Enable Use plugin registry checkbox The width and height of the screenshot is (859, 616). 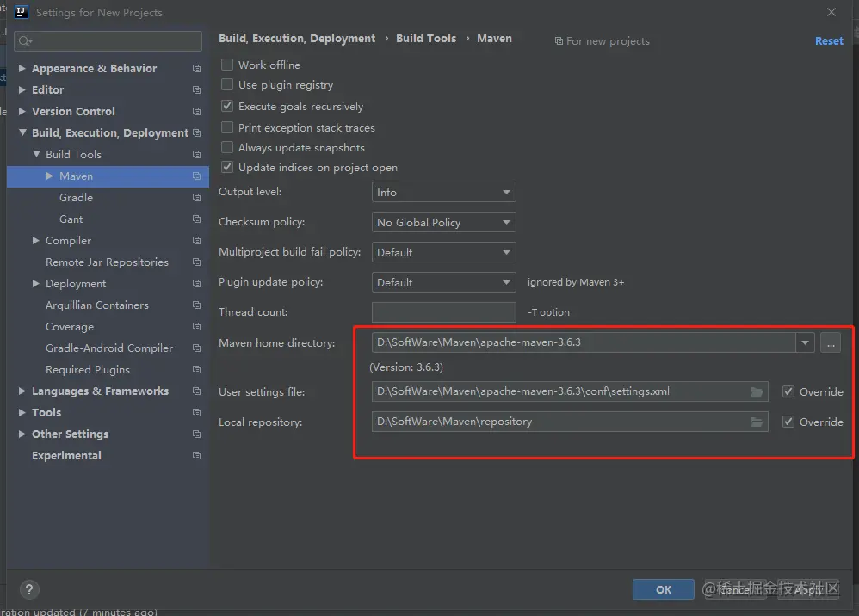click(227, 85)
